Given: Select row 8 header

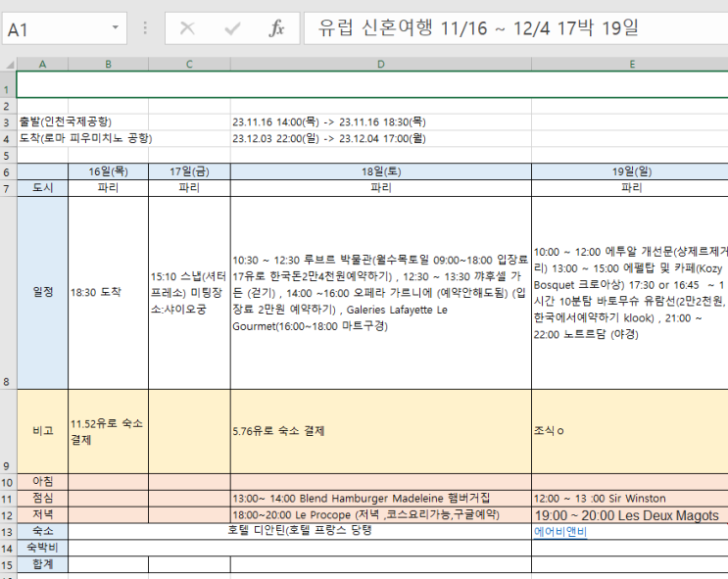Looking at the screenshot, I should click(x=8, y=293).
